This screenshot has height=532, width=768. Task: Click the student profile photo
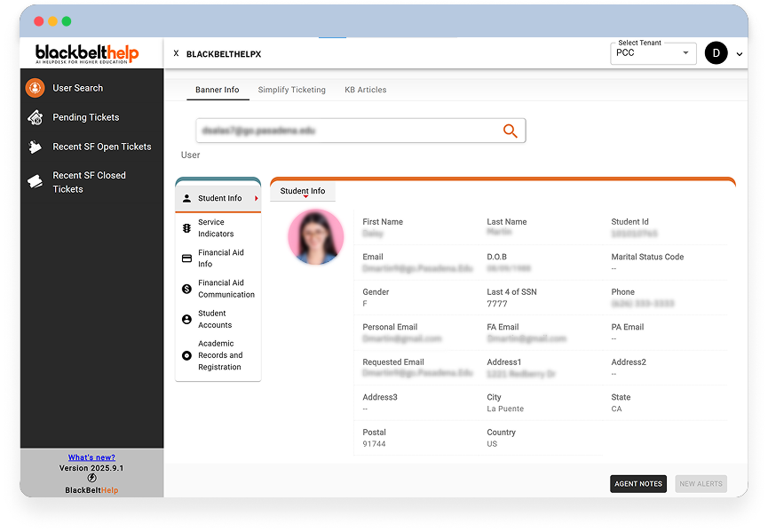[x=315, y=237]
